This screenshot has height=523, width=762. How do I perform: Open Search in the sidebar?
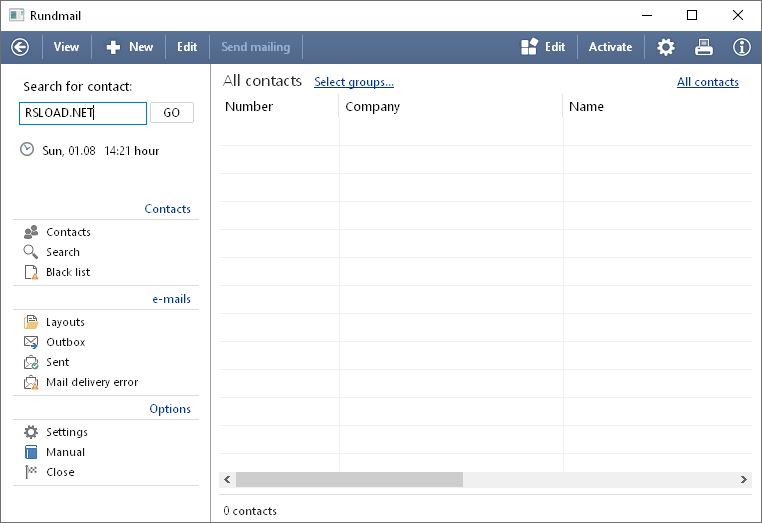coord(63,252)
